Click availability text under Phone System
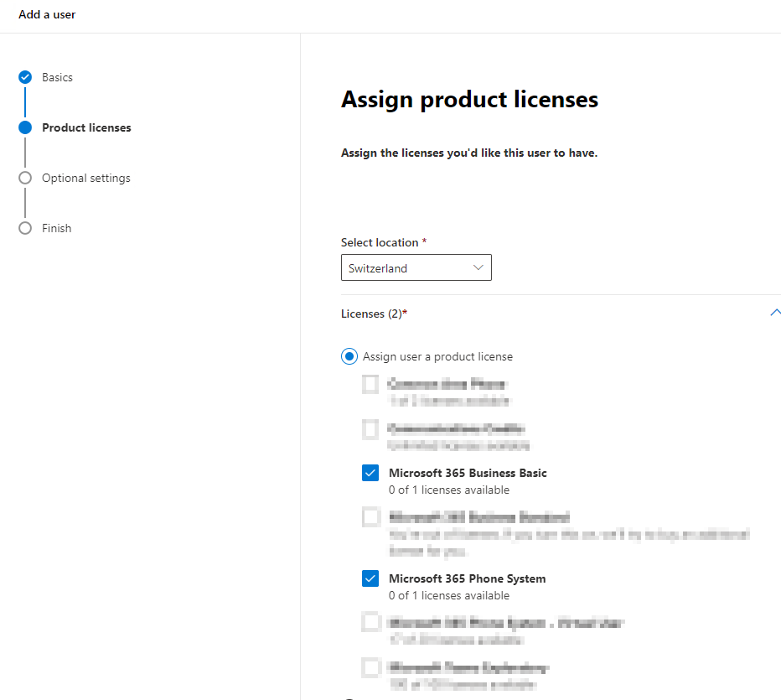 pos(449,595)
